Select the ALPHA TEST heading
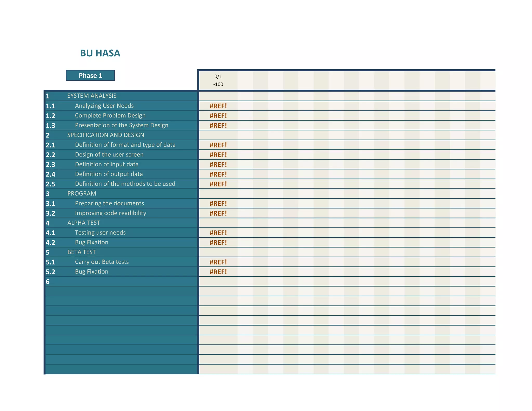Viewport: 532px width, 411px height. pyautogui.click(x=83, y=223)
